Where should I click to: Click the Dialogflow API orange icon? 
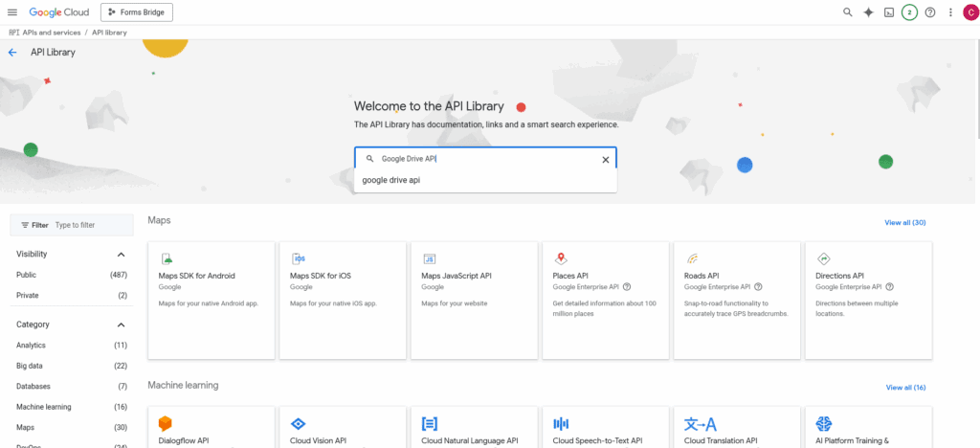tap(165, 424)
